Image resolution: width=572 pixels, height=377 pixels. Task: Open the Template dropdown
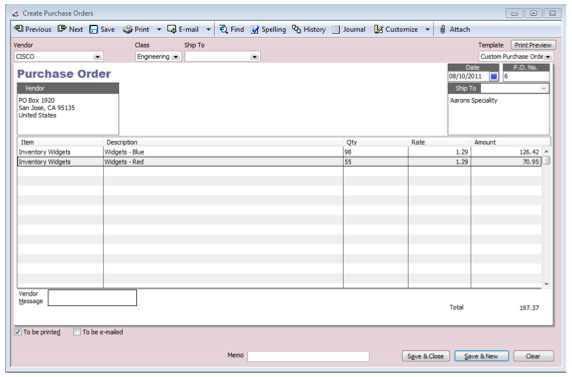[x=548, y=57]
